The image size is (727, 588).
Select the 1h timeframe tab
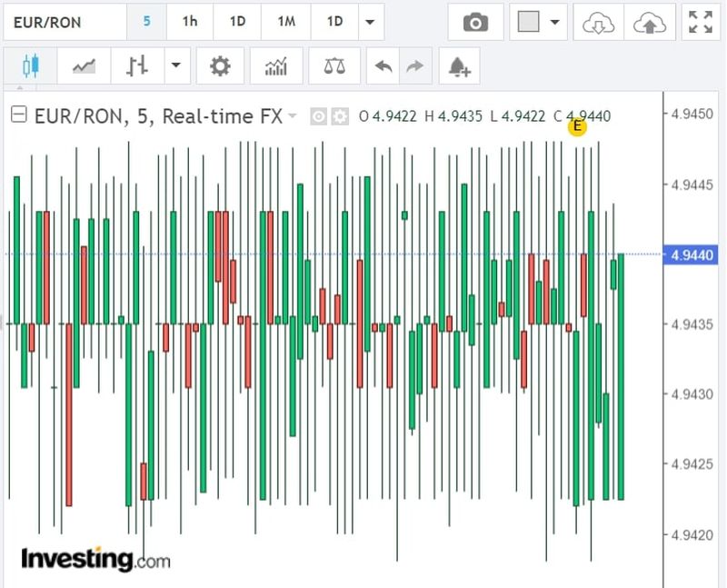(189, 22)
